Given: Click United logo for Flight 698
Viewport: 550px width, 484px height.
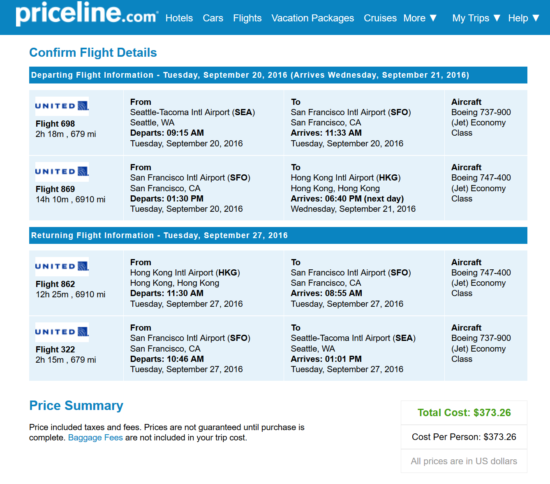Looking at the screenshot, I should tap(62, 106).
